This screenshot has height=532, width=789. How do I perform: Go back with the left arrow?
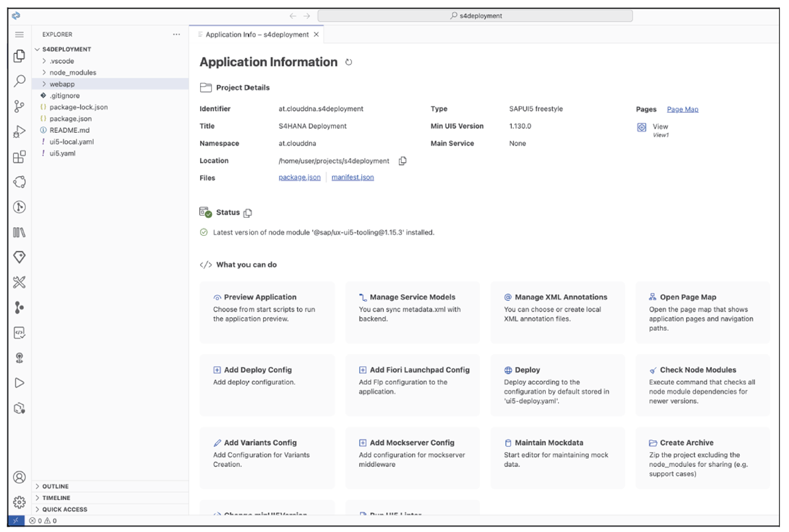pos(293,16)
